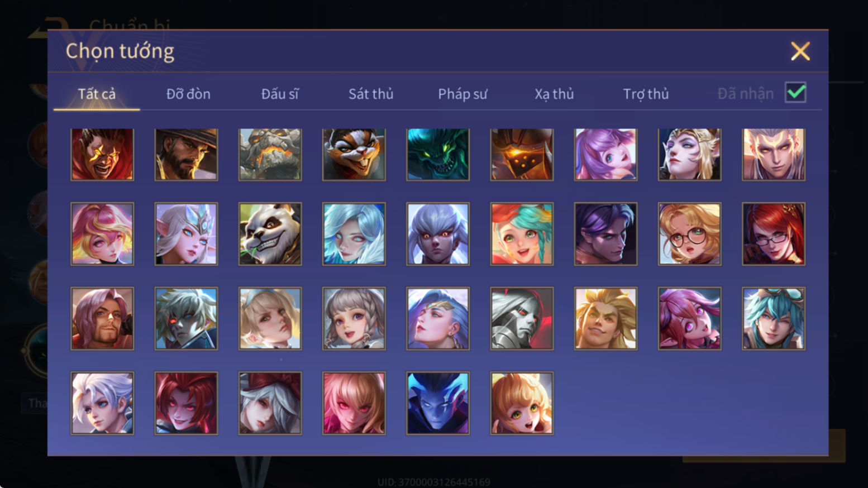Choose the cowboy hat bearded hero
The height and width of the screenshot is (488, 868).
(186, 155)
